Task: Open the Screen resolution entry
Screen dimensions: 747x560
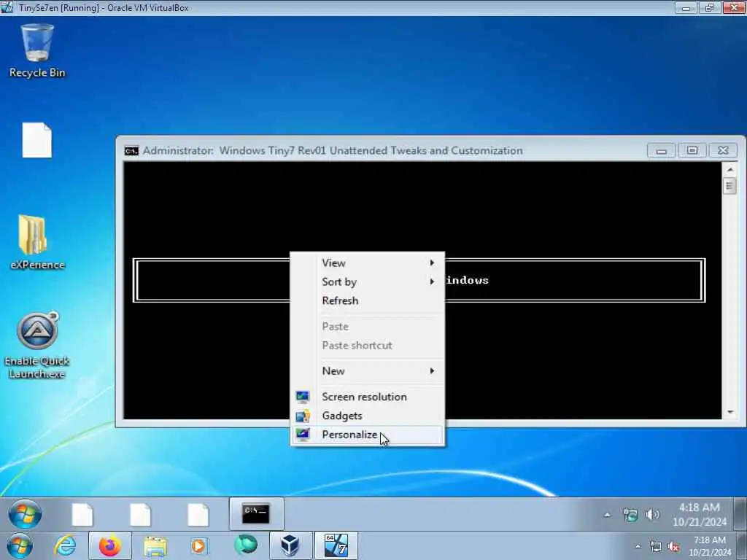Action: (x=368, y=397)
